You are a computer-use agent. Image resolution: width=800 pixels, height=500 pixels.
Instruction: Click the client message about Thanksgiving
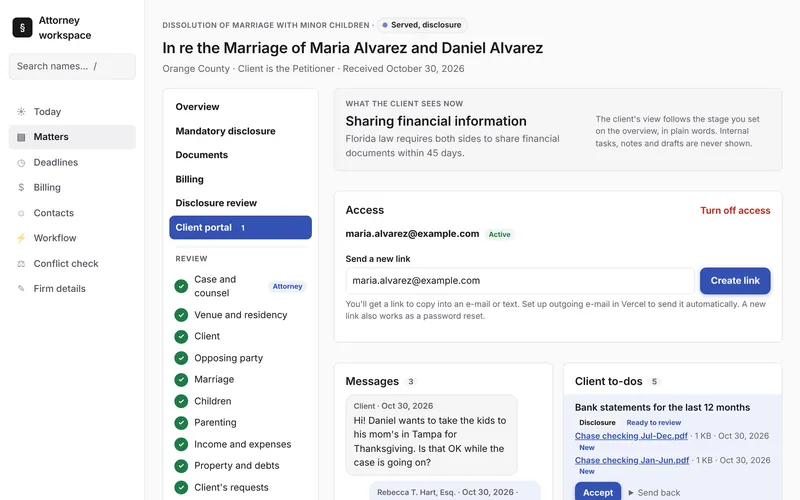tap(432, 435)
